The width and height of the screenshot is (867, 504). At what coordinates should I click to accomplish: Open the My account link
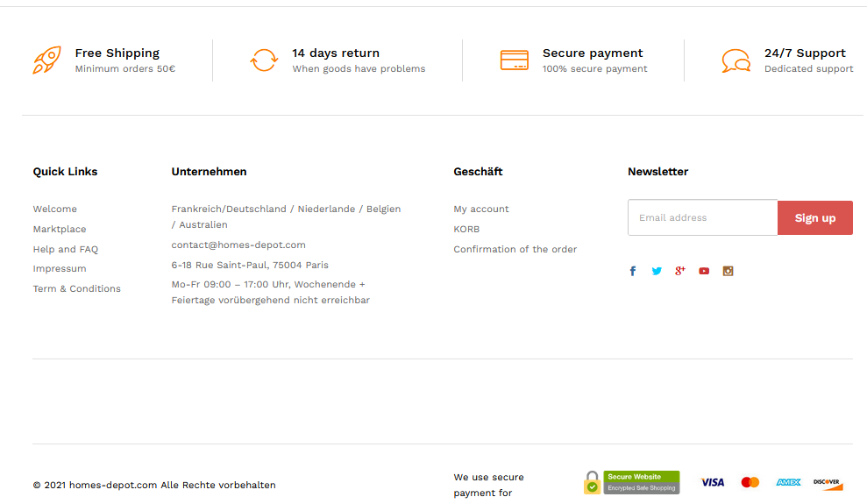pos(481,209)
